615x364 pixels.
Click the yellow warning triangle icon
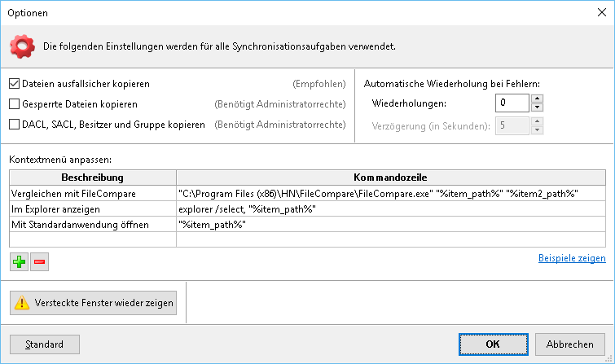(x=22, y=303)
